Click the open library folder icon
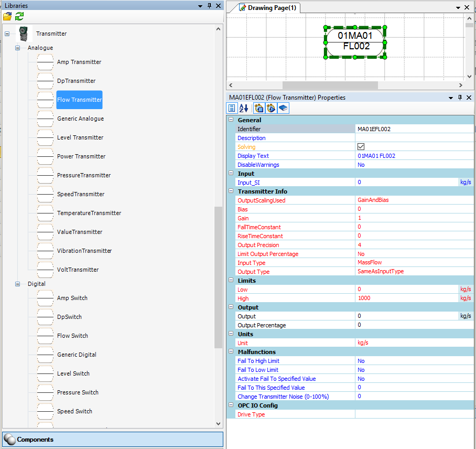This screenshot has width=476, height=449. [7, 16]
